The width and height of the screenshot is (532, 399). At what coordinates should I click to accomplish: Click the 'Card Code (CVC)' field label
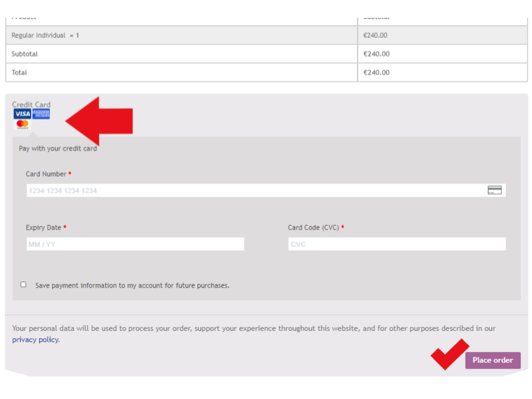(x=314, y=228)
